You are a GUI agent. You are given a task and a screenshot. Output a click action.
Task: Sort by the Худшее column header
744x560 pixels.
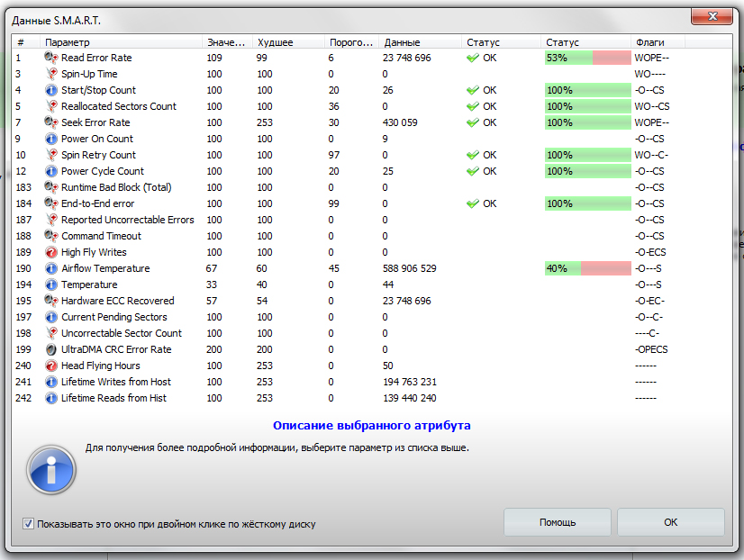tap(288, 42)
